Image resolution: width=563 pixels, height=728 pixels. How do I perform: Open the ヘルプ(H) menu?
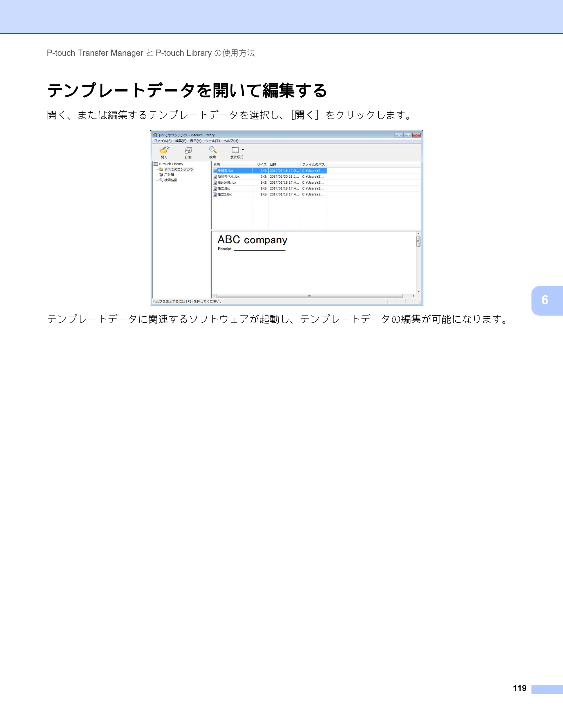point(231,141)
